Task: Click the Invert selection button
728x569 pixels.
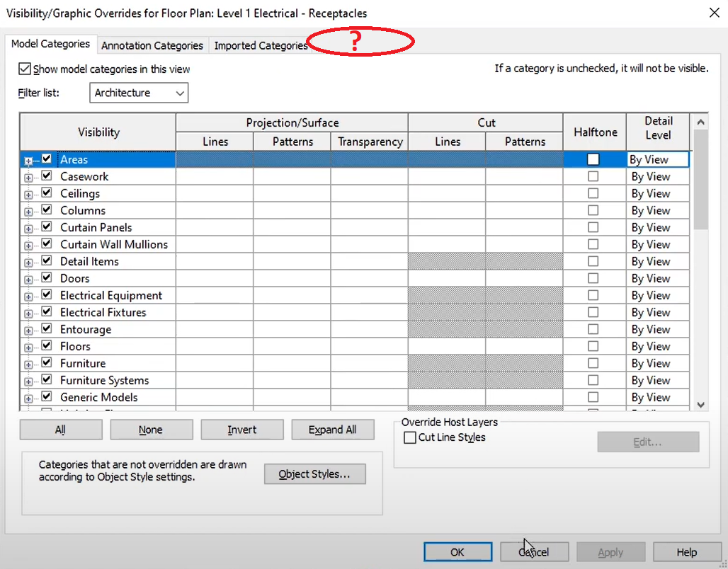Action: point(242,430)
